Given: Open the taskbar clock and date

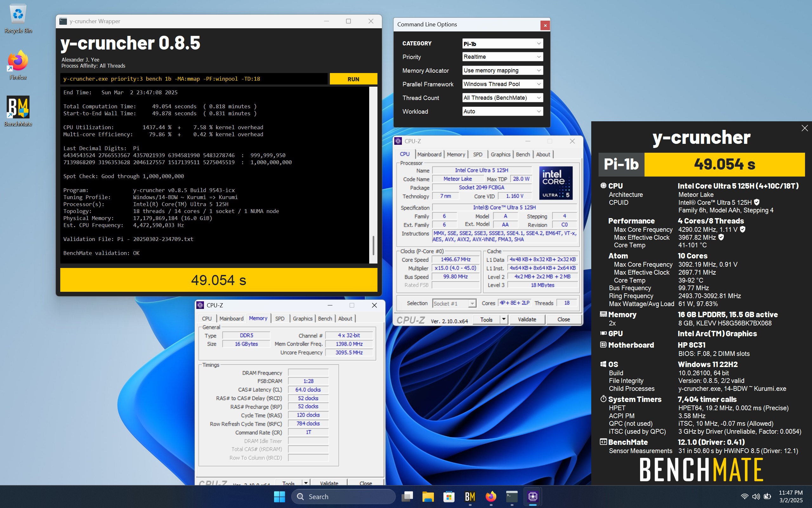Looking at the screenshot, I should (x=790, y=496).
